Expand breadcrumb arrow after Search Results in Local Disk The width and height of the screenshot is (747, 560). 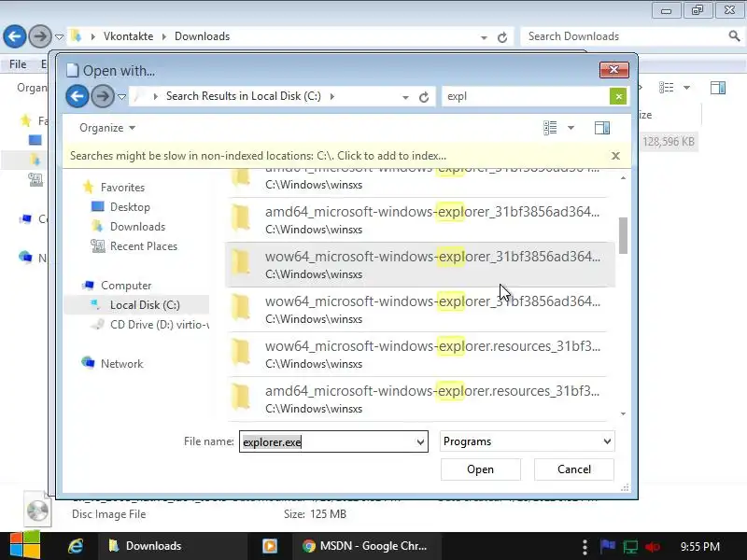(x=332, y=97)
